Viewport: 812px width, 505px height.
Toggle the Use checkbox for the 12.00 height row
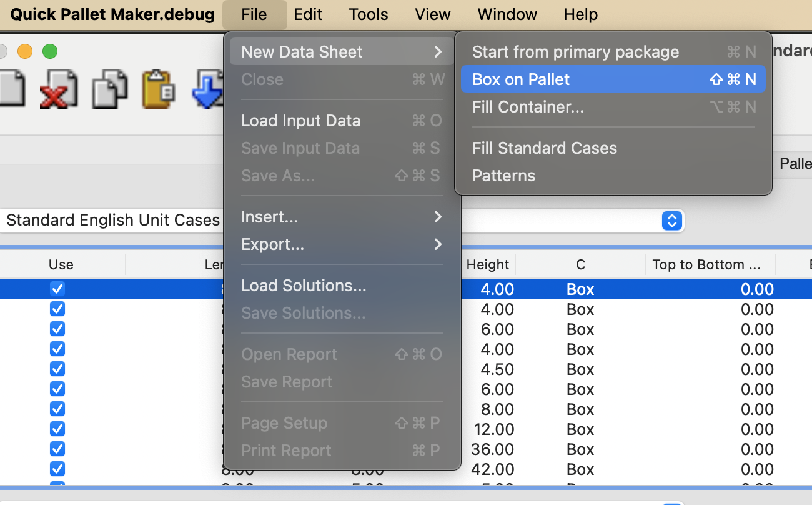pos(57,429)
